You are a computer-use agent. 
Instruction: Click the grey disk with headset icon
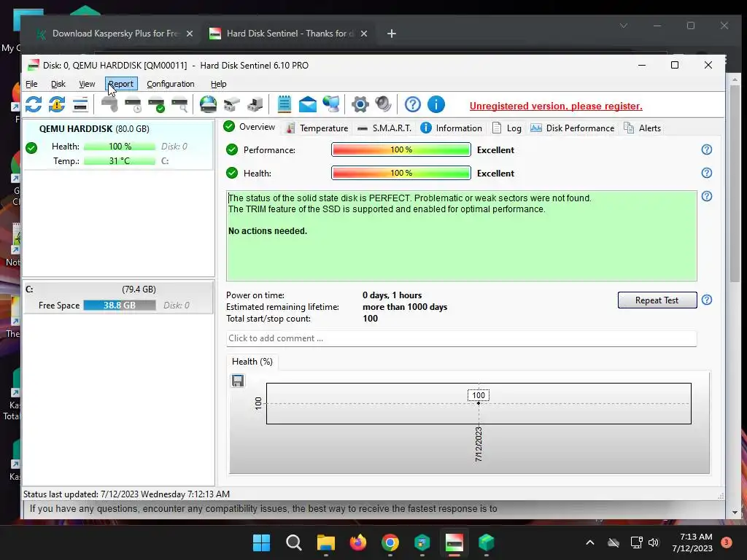[109, 104]
